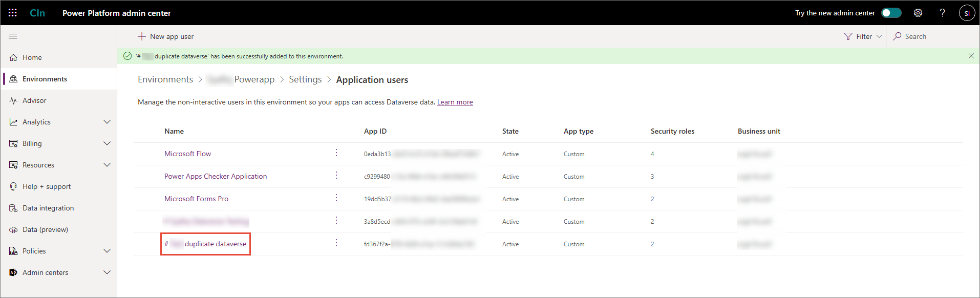Open the Settings gear icon
Viewport: 980px width, 298px height.
tap(918, 13)
